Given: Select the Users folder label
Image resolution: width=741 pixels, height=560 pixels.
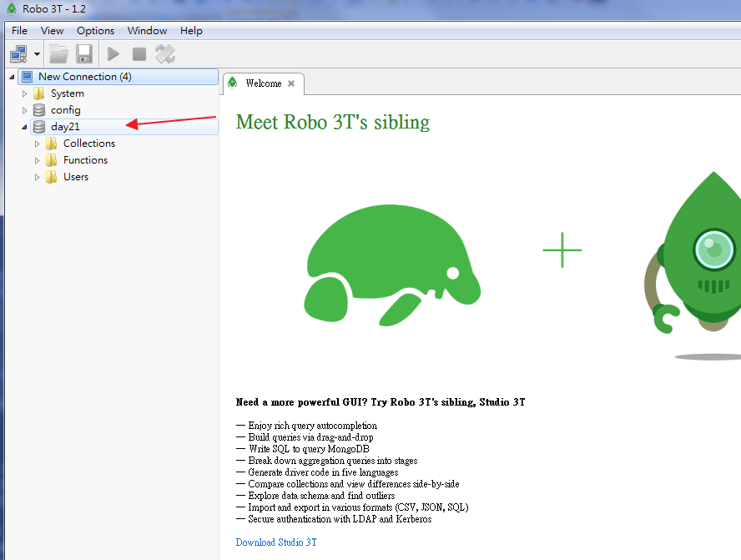Looking at the screenshot, I should coord(76,177).
